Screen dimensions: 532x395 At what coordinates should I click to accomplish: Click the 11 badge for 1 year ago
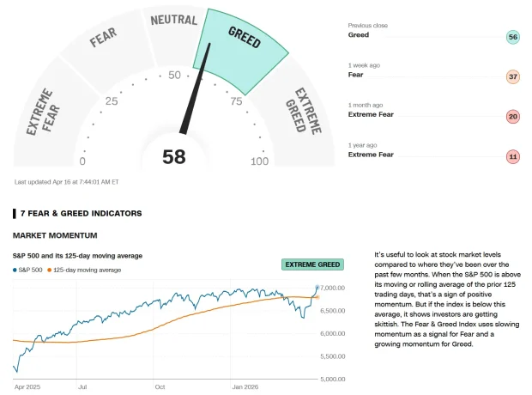[513, 155]
